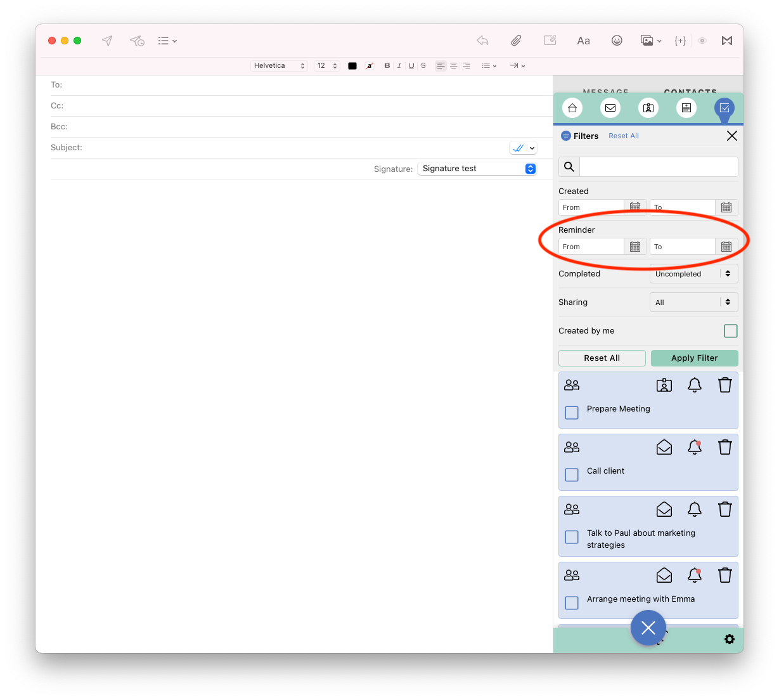
Task: Toggle underline formatting
Action: click(x=411, y=66)
